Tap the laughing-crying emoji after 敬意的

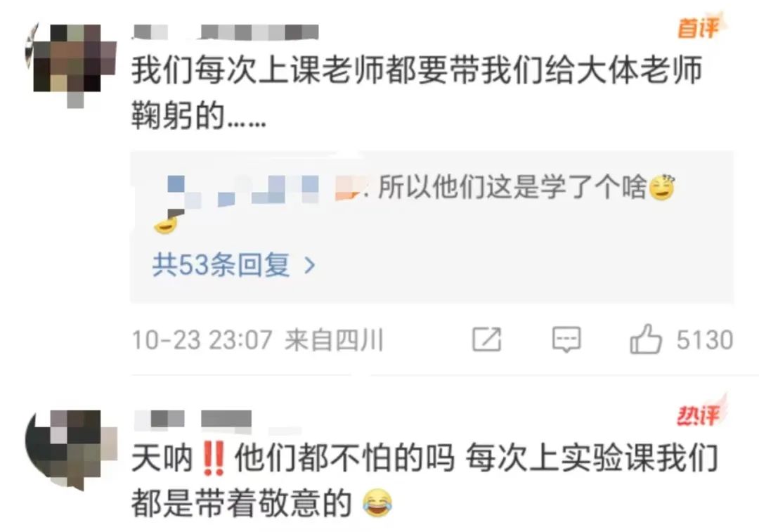point(377,503)
